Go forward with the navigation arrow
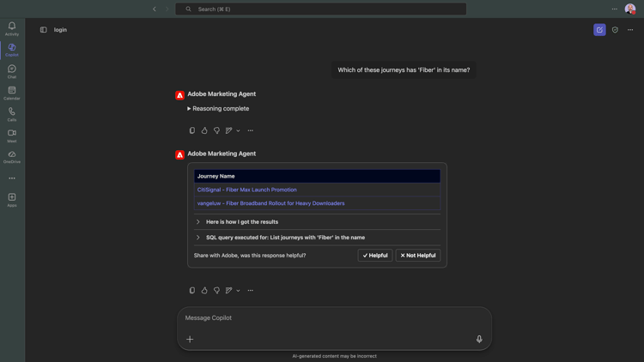Image resolution: width=644 pixels, height=362 pixels. (x=167, y=9)
